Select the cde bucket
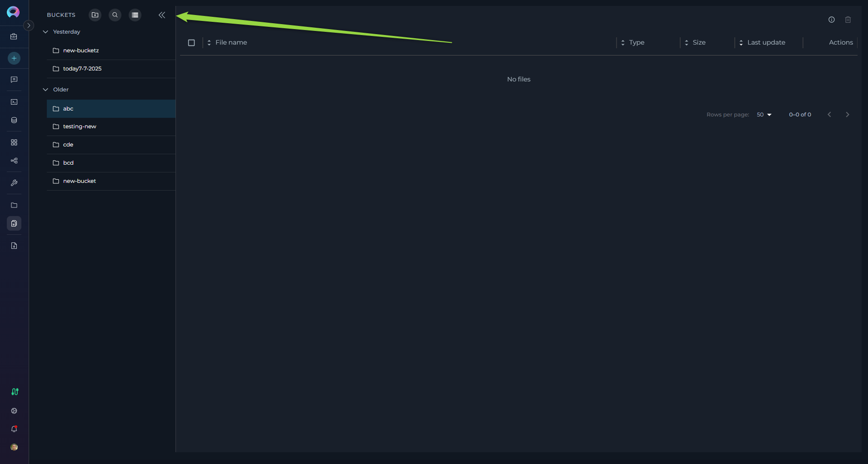The height and width of the screenshot is (464, 868). click(111, 145)
